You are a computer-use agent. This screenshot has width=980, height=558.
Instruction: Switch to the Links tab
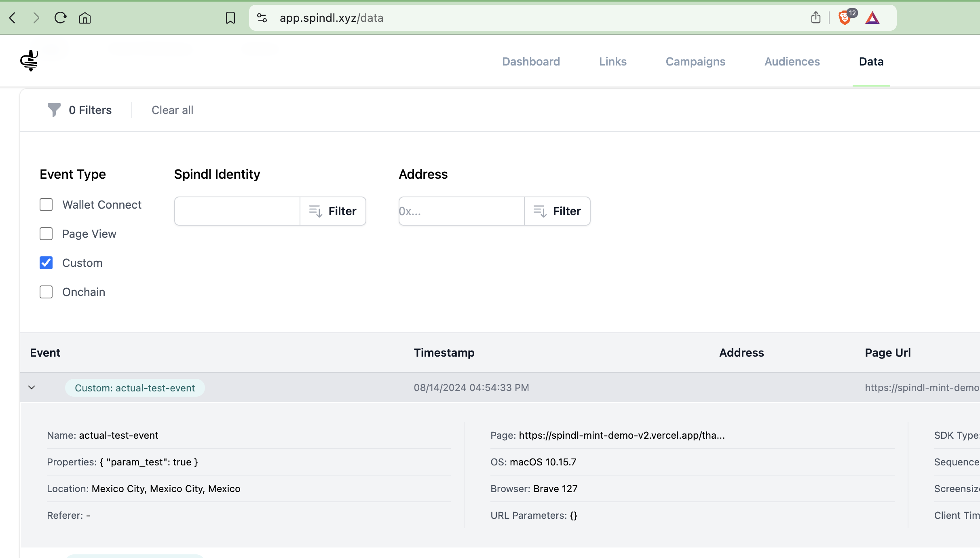click(x=613, y=61)
